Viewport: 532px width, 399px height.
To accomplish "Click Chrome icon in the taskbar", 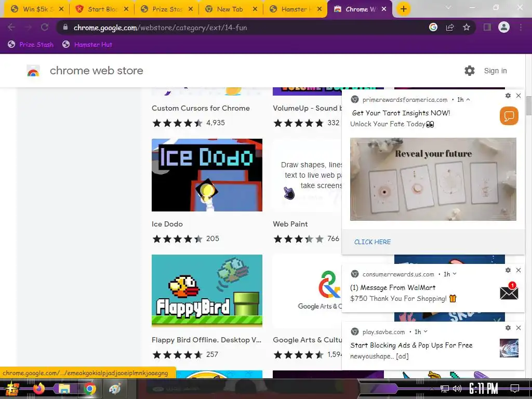I will tap(89, 389).
